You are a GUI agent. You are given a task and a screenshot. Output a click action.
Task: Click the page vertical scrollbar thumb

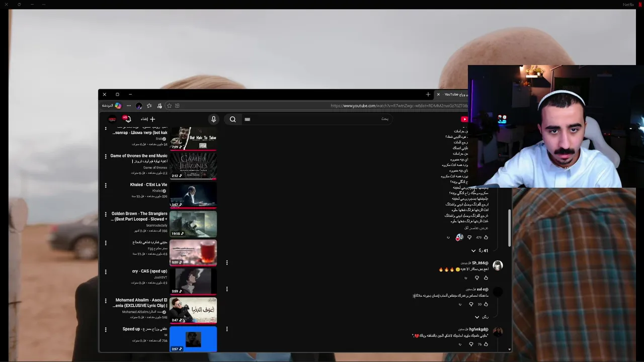[509, 228]
